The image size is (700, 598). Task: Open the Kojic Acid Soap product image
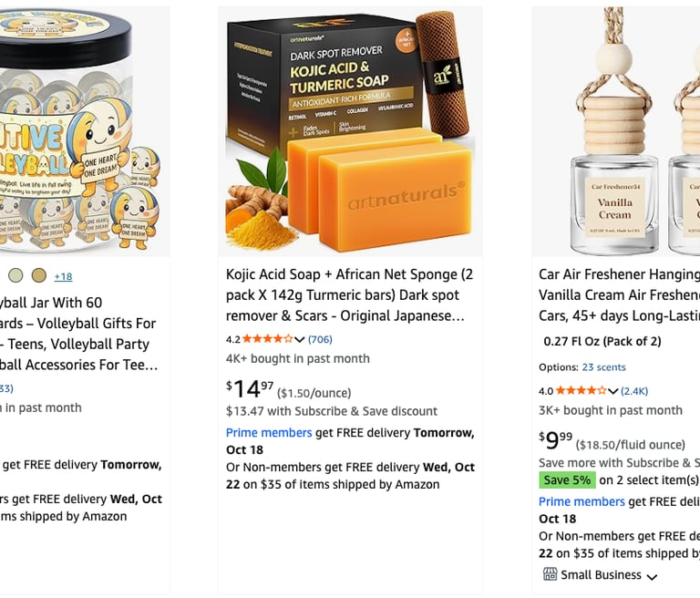tap(350, 132)
